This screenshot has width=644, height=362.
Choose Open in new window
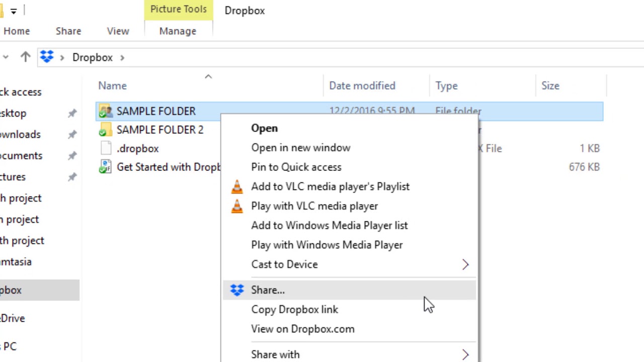pyautogui.click(x=349, y=148)
